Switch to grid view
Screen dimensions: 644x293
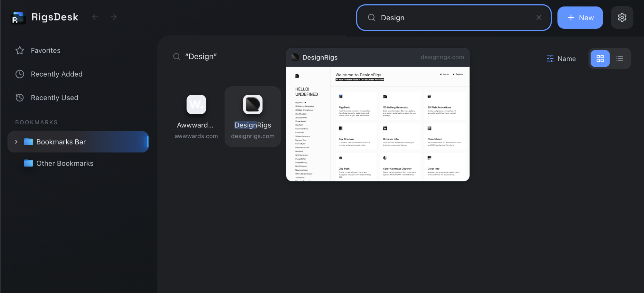(x=600, y=59)
